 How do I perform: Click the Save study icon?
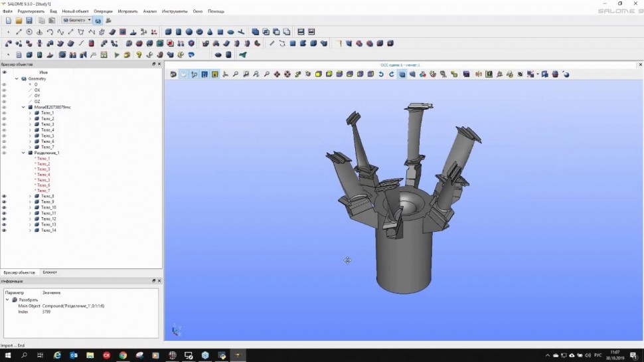click(30, 21)
